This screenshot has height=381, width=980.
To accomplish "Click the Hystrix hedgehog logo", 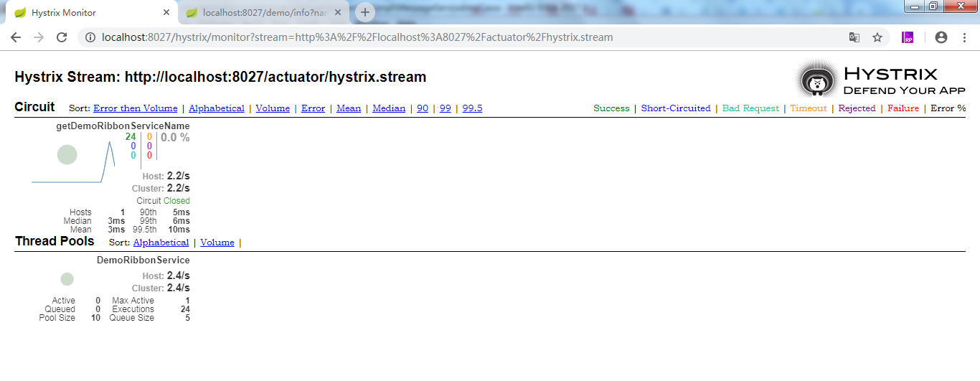I will [x=816, y=80].
